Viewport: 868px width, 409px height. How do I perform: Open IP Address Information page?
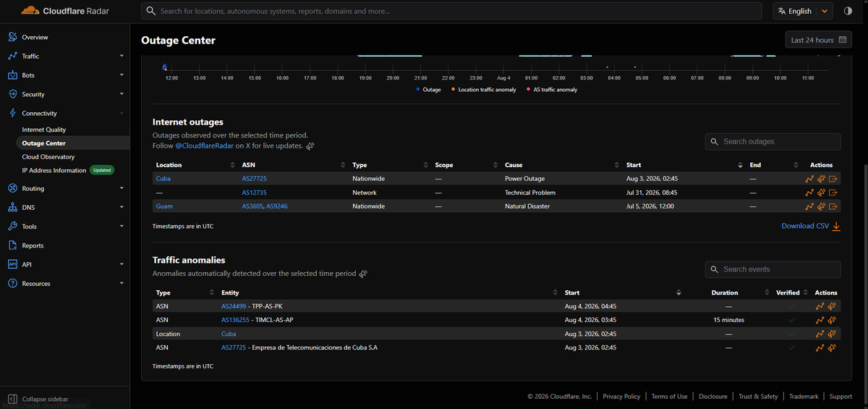coord(54,170)
